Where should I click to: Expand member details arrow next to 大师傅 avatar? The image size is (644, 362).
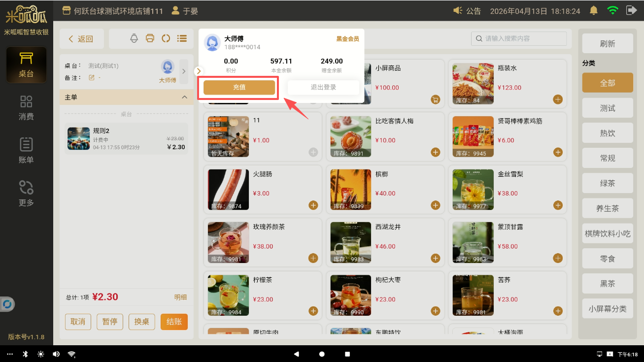click(184, 71)
